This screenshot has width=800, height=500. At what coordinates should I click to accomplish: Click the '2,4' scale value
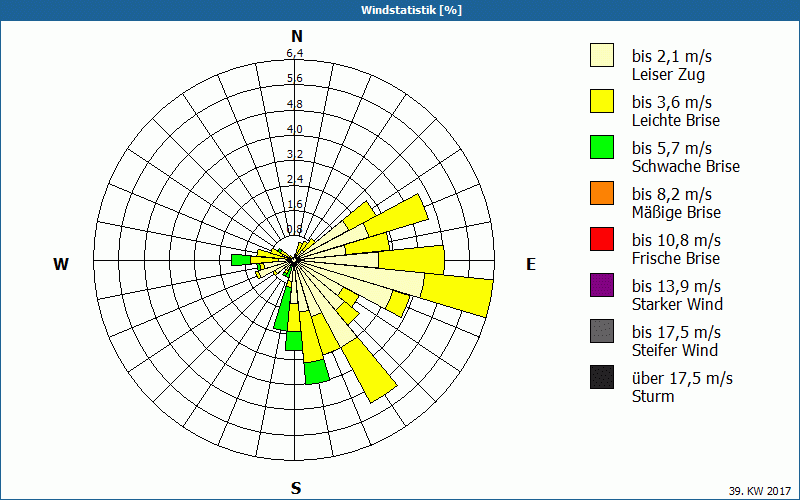pyautogui.click(x=295, y=179)
